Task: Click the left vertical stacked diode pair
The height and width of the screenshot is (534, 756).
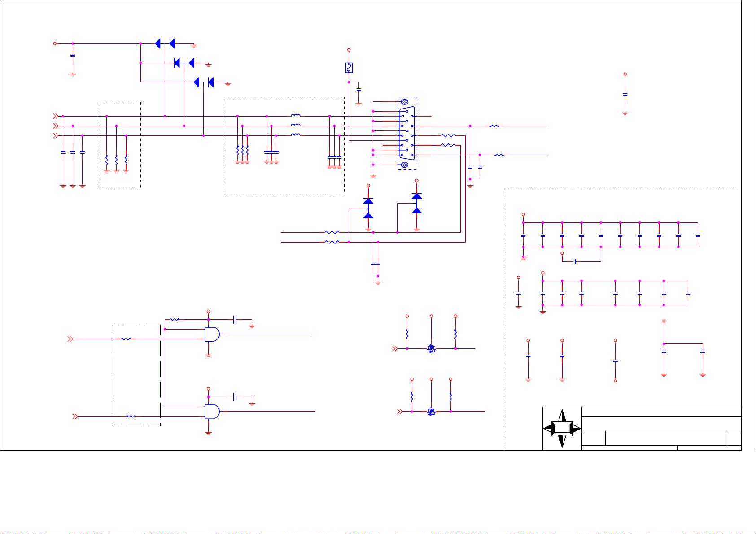Action: tap(368, 208)
